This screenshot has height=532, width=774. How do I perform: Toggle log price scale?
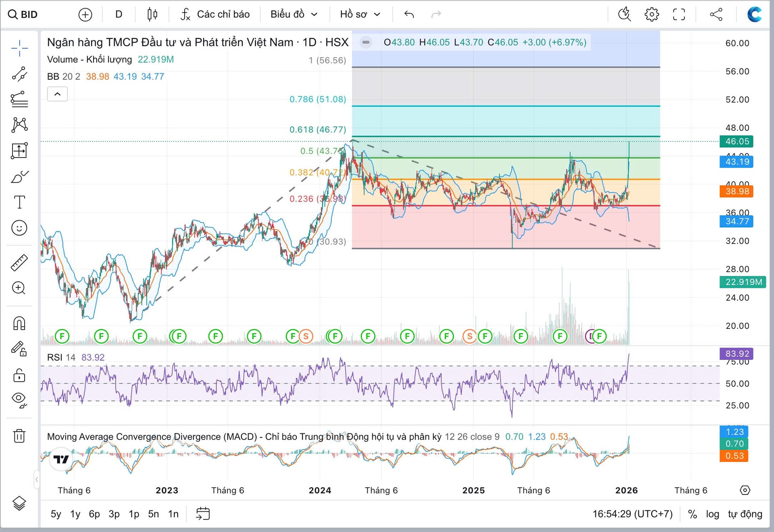(712, 514)
